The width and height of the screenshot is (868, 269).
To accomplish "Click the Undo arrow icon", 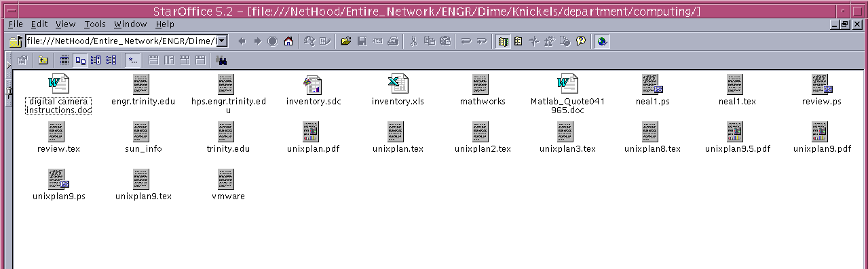I will 466,41.
